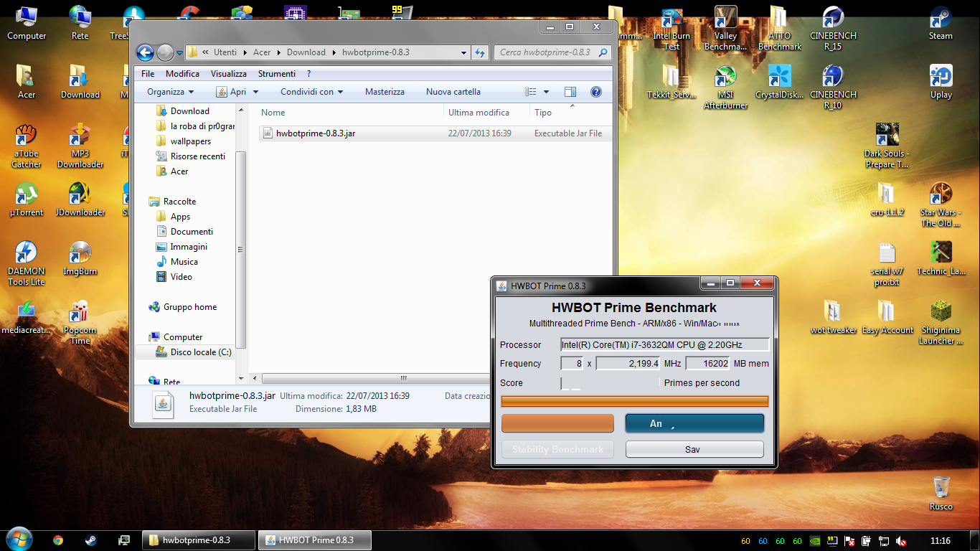Click the Processor name field in HWBOT
Screen dimensions: 980x551
coord(664,344)
